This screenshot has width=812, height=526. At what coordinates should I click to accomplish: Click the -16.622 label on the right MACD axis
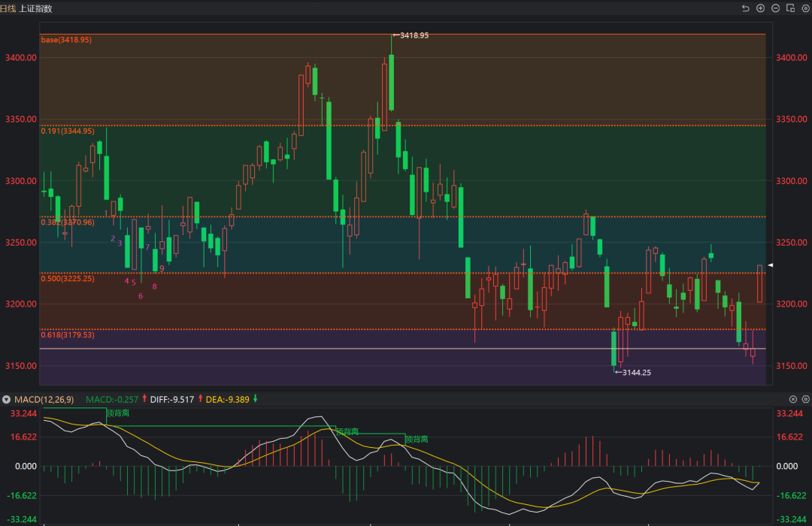point(791,495)
